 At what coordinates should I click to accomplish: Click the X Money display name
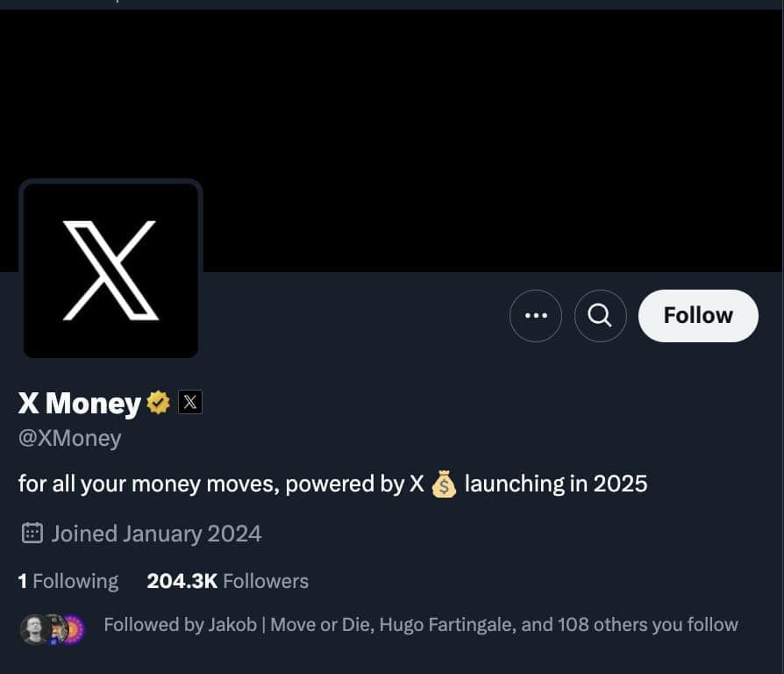pyautogui.click(x=79, y=403)
